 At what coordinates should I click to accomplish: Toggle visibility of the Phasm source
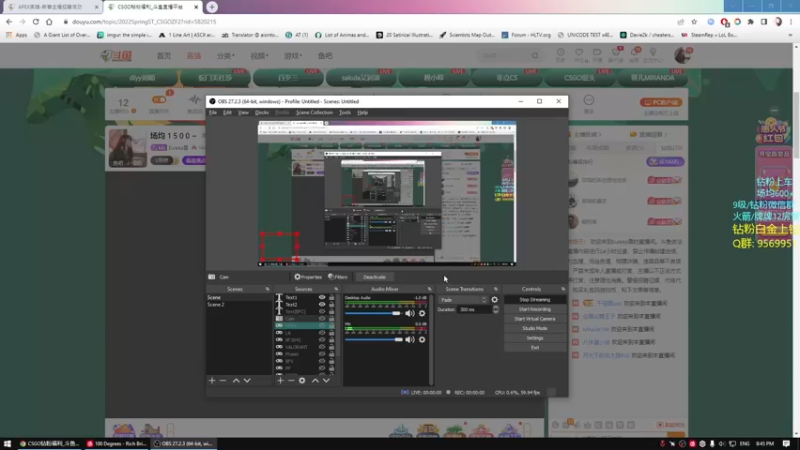[x=322, y=354]
